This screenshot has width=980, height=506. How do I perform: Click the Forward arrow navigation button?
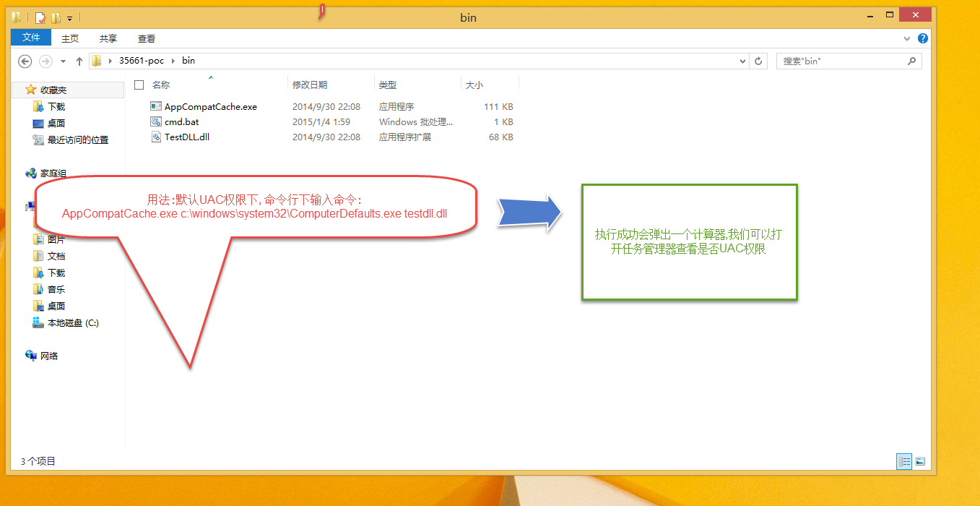pyautogui.click(x=45, y=61)
